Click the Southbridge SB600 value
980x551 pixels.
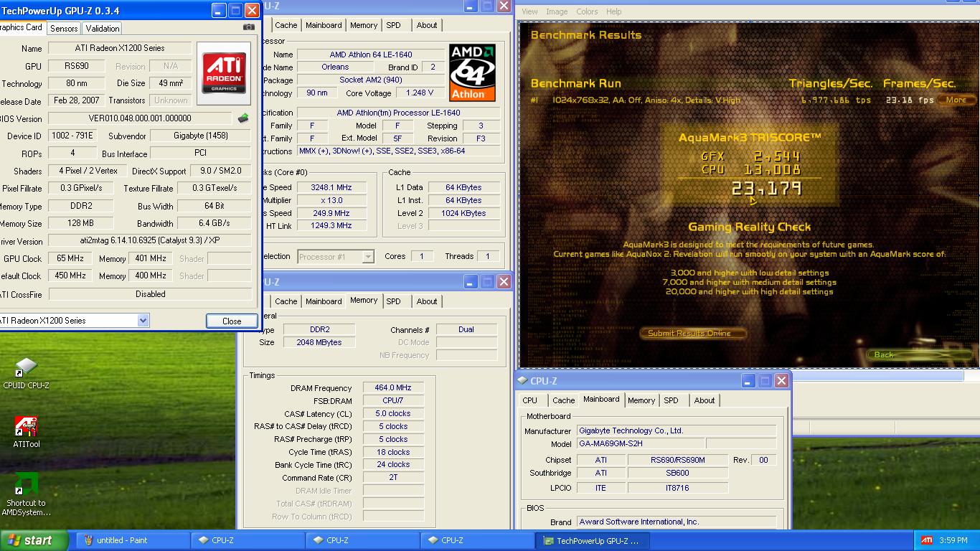pyautogui.click(x=677, y=473)
